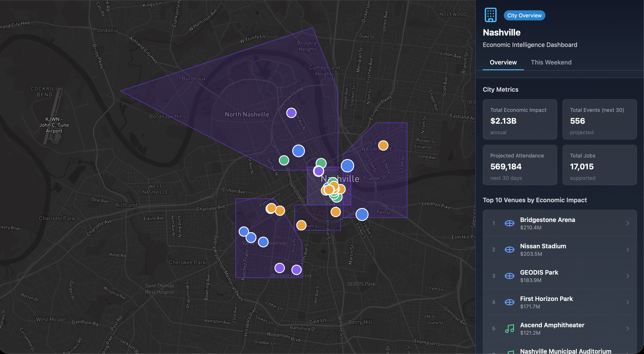Select the Bridgestone Arena stadium icon

(509, 223)
